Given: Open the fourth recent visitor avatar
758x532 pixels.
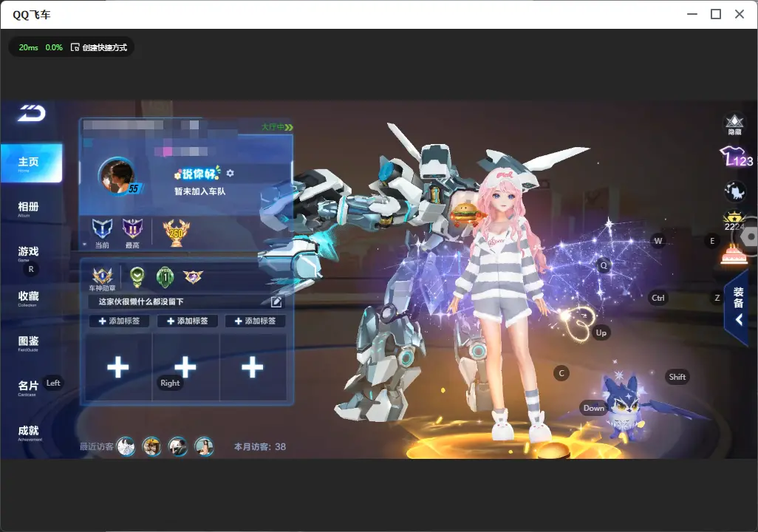Looking at the screenshot, I should [x=204, y=446].
